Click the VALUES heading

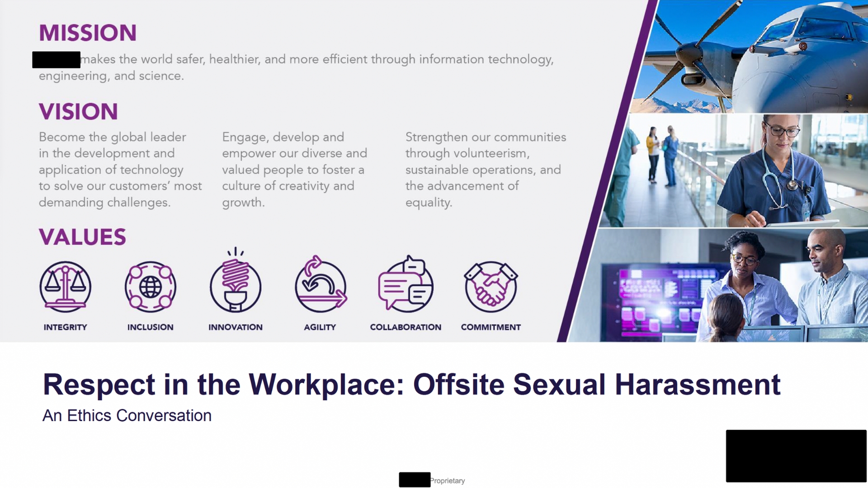[82, 237]
